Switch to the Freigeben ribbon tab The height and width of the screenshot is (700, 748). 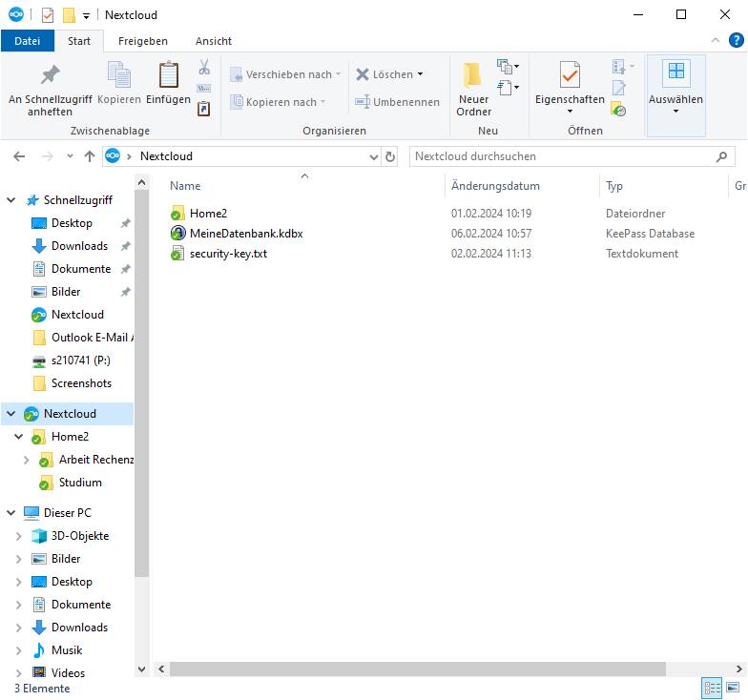pyautogui.click(x=143, y=41)
